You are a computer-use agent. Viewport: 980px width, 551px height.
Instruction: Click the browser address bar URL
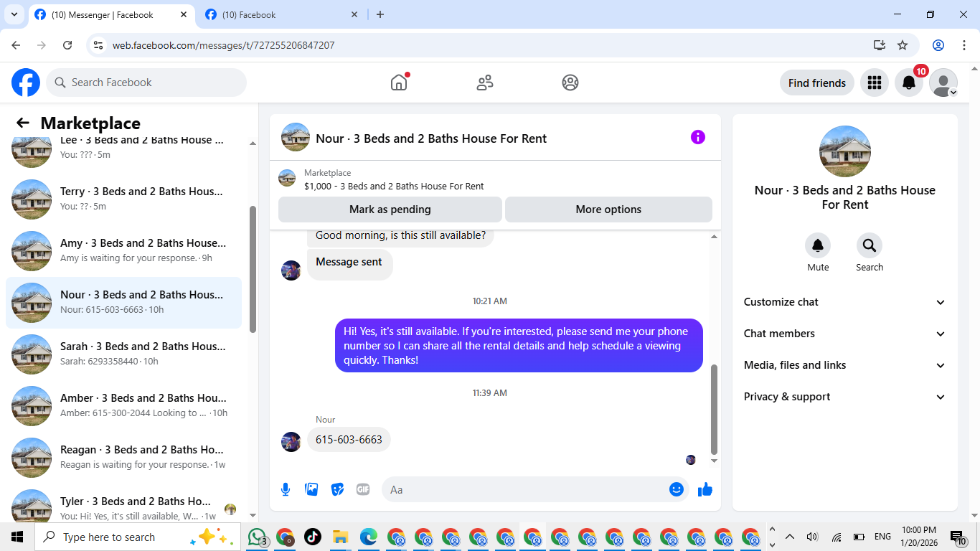pos(223,45)
